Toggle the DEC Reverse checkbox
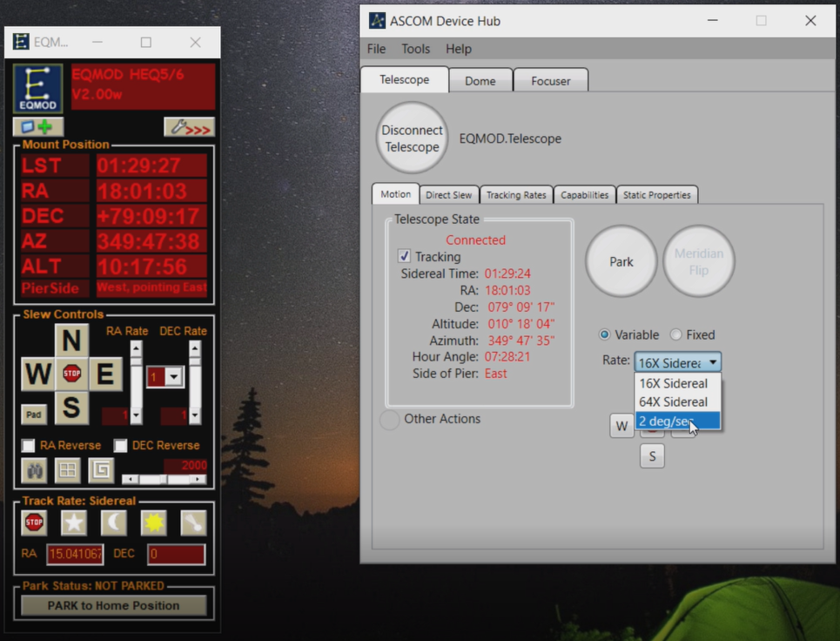Screen dimensions: 840x641 pyautogui.click(x=120, y=445)
